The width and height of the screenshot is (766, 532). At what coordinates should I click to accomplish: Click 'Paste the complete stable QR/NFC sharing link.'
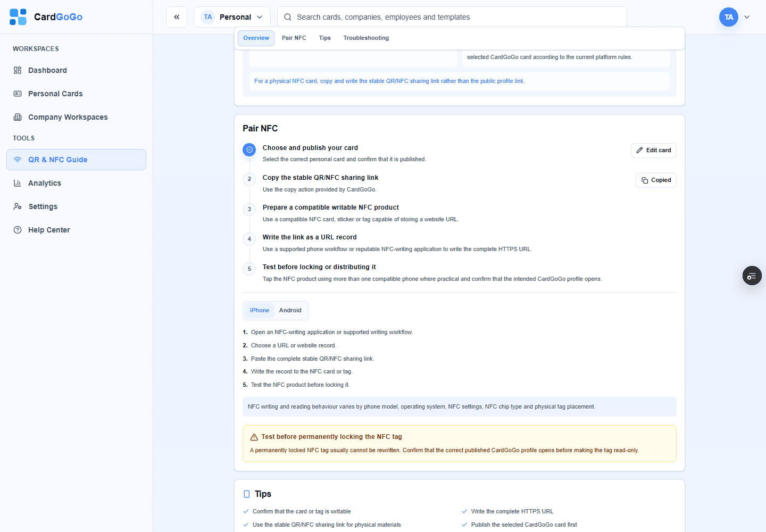click(x=312, y=359)
